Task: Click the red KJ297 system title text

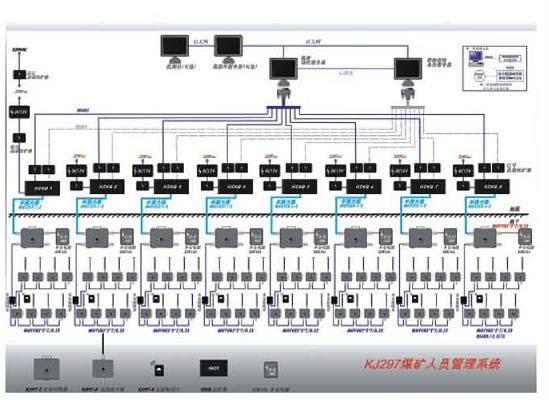Action: click(433, 364)
